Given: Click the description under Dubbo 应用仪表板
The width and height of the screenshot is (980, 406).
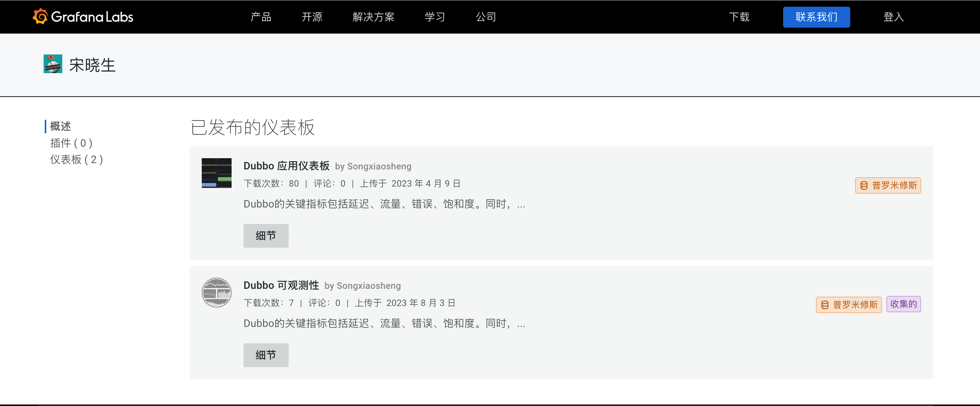Looking at the screenshot, I should [x=384, y=204].
